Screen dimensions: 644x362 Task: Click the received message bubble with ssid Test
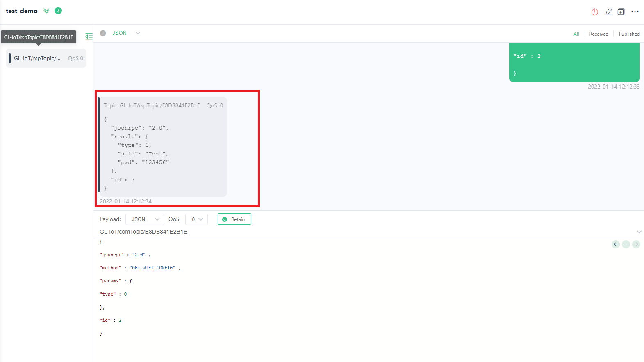tap(162, 147)
